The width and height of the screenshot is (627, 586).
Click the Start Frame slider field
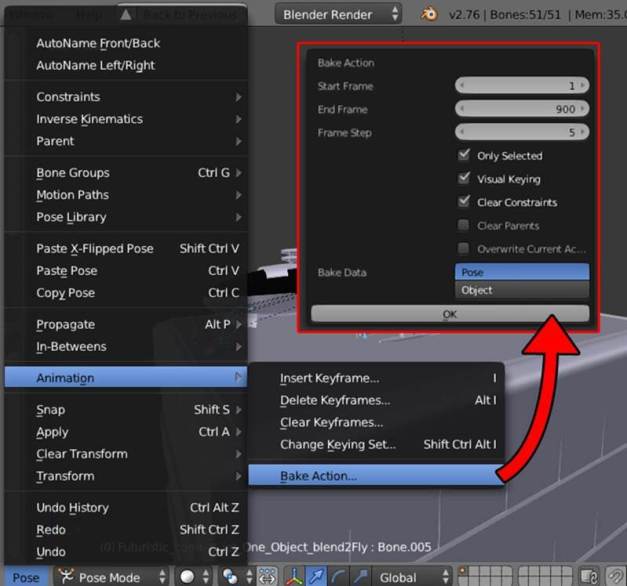(x=522, y=85)
